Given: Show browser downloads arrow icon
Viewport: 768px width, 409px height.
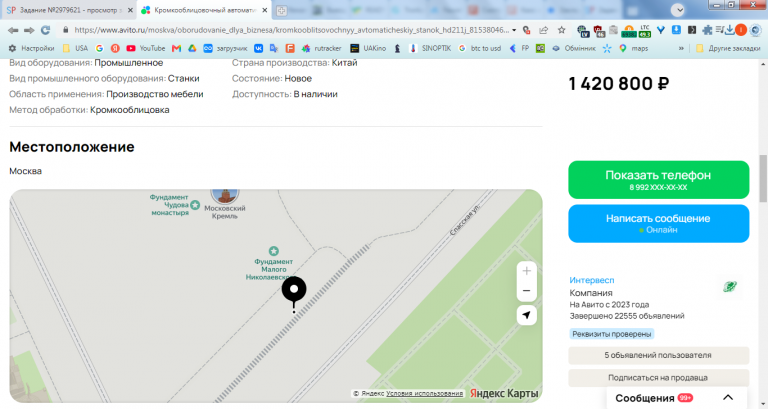Looking at the screenshot, I should click(x=729, y=30).
